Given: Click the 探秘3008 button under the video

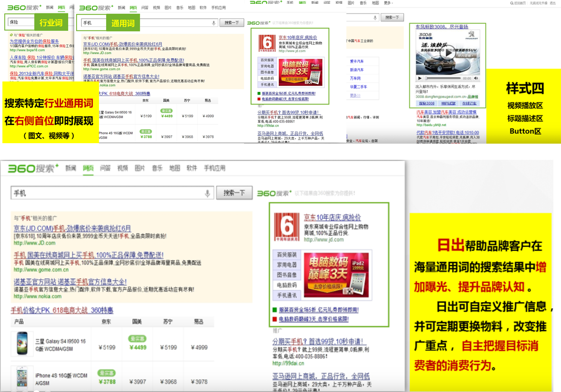Looking at the screenshot, I should [426, 103].
